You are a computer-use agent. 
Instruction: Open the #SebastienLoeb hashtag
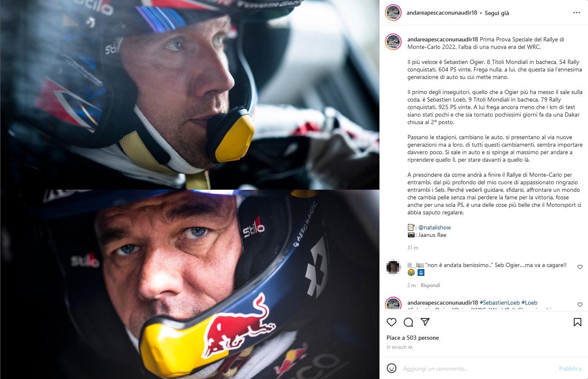[x=499, y=303]
